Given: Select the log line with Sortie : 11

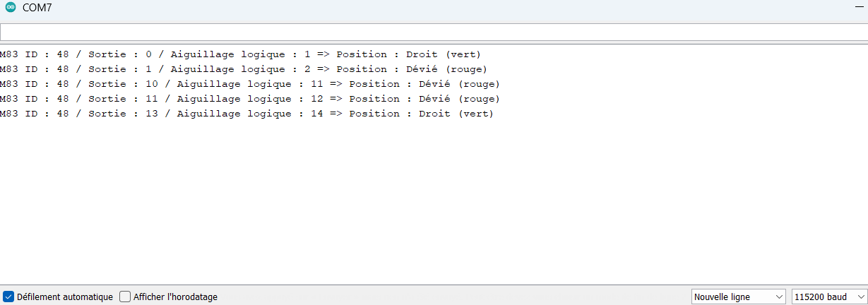Looking at the screenshot, I should [249, 99].
